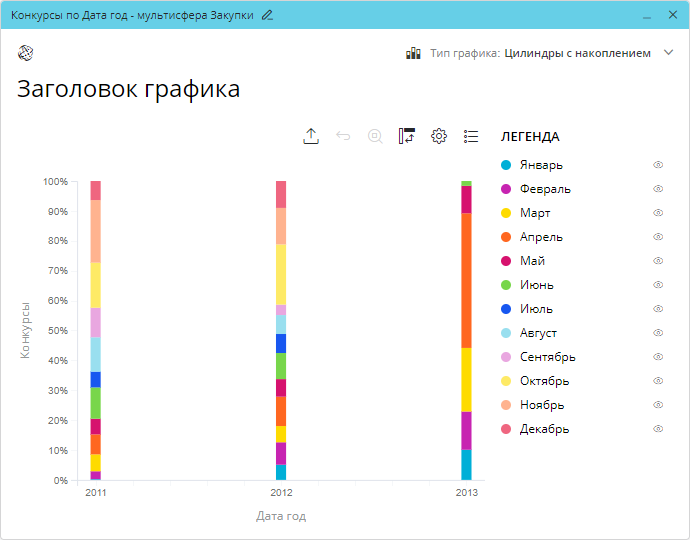Image resolution: width=690 pixels, height=540 pixels.
Task: Click the pencil icon to rename window title
Action: tap(266, 15)
